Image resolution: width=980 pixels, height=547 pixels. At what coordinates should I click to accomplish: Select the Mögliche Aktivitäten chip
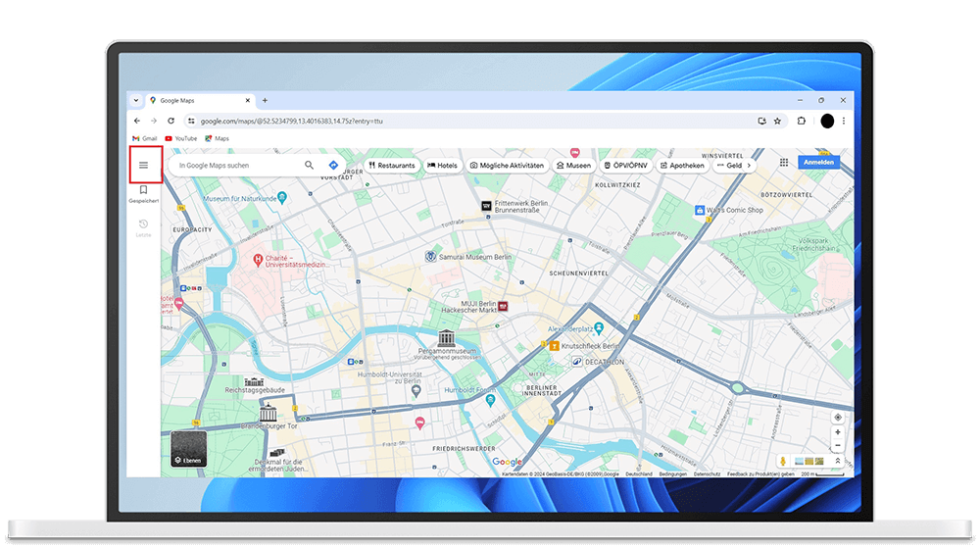coord(507,165)
